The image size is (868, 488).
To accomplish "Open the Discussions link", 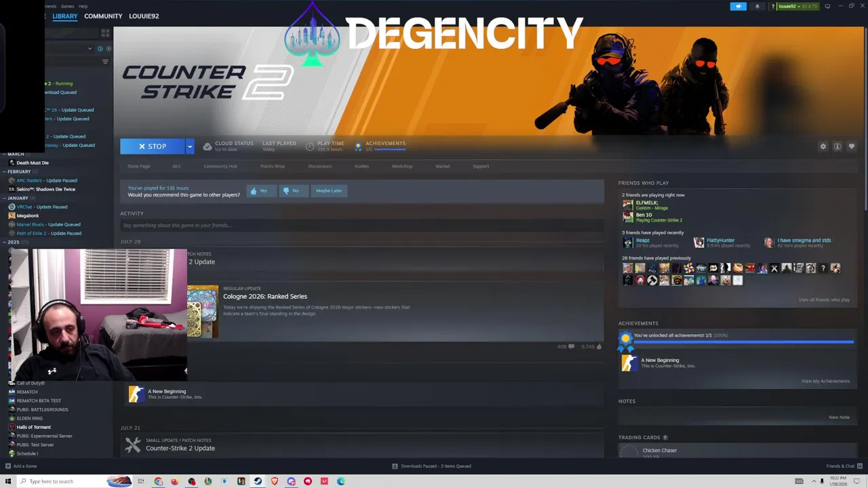I will 320,166.
